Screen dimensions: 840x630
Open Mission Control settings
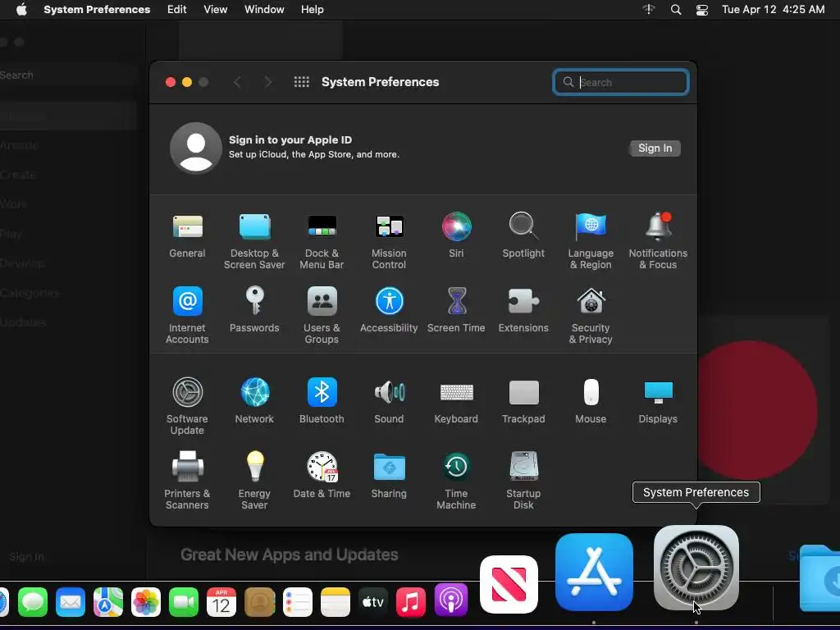[390, 241]
